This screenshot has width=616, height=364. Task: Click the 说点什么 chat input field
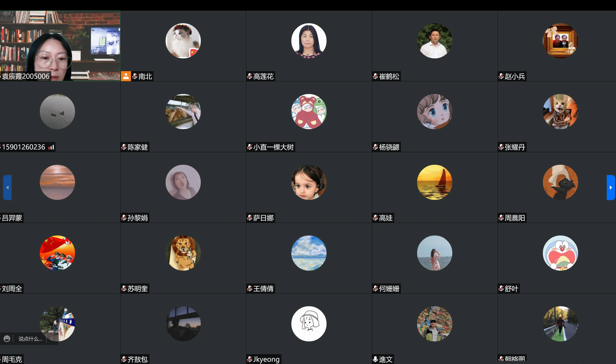pos(30,339)
